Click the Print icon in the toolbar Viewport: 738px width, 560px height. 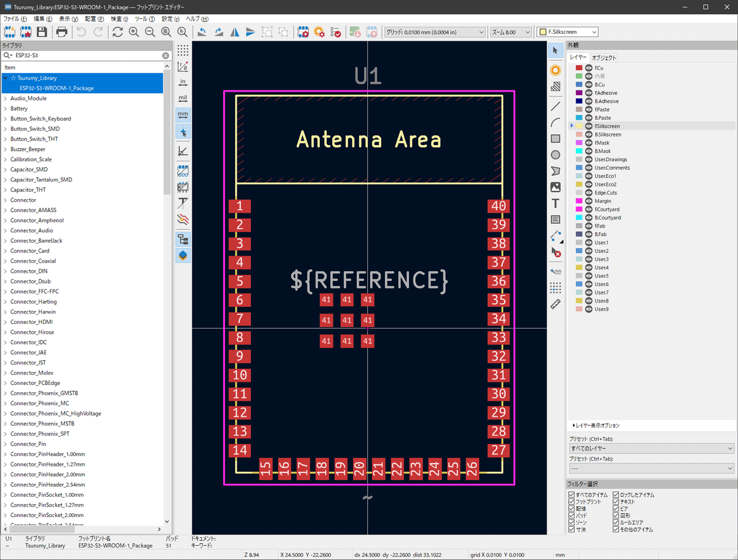click(x=61, y=31)
